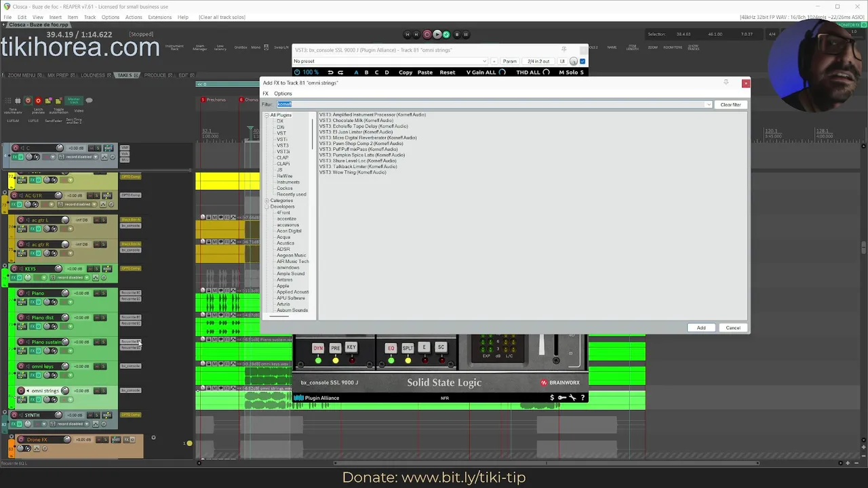This screenshot has width=868, height=488.
Task: Toggle the DYN button on bx_console
Action: click(x=318, y=348)
